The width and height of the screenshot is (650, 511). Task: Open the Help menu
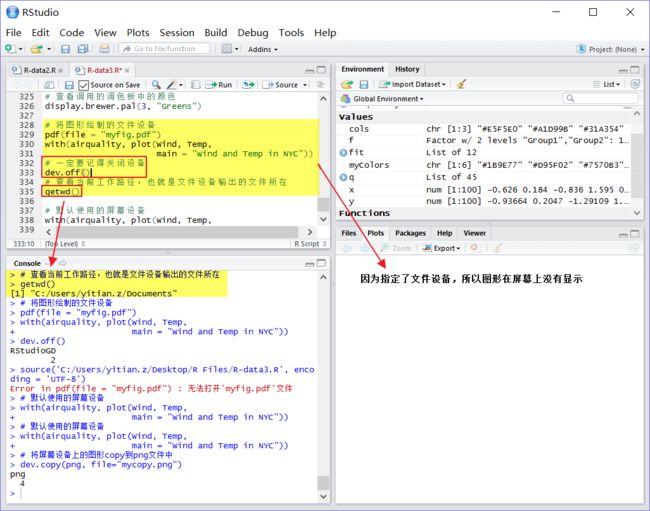click(x=325, y=32)
